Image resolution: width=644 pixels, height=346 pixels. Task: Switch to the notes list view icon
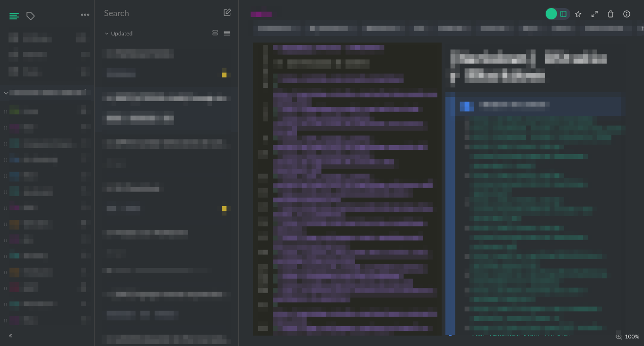[14, 16]
